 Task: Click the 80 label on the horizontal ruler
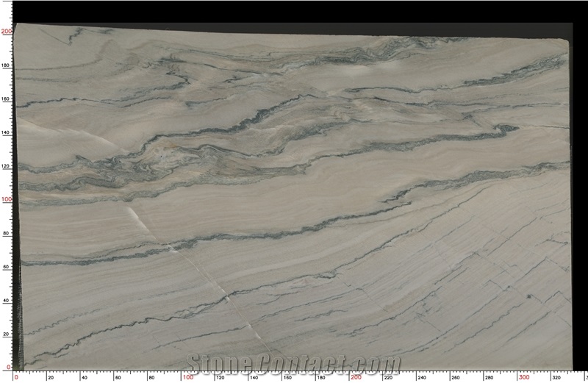151,377
